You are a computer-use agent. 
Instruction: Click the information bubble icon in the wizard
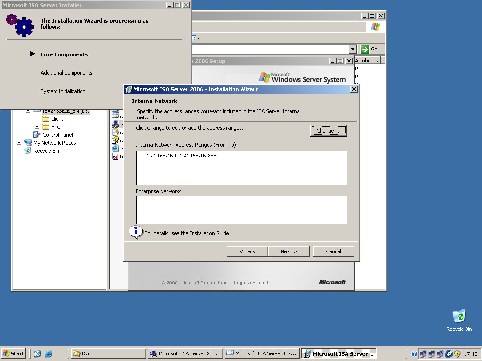(135, 231)
